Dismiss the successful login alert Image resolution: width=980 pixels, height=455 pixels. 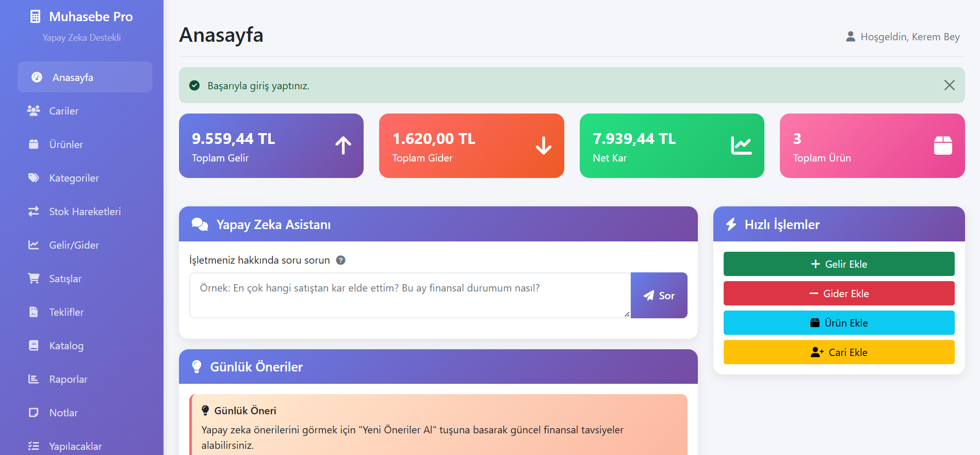(x=949, y=85)
